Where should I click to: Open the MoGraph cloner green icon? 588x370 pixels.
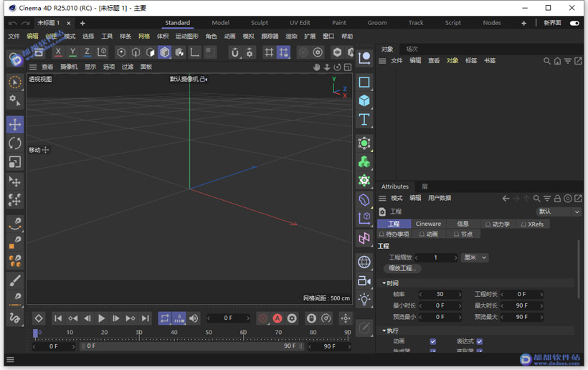pos(364,162)
